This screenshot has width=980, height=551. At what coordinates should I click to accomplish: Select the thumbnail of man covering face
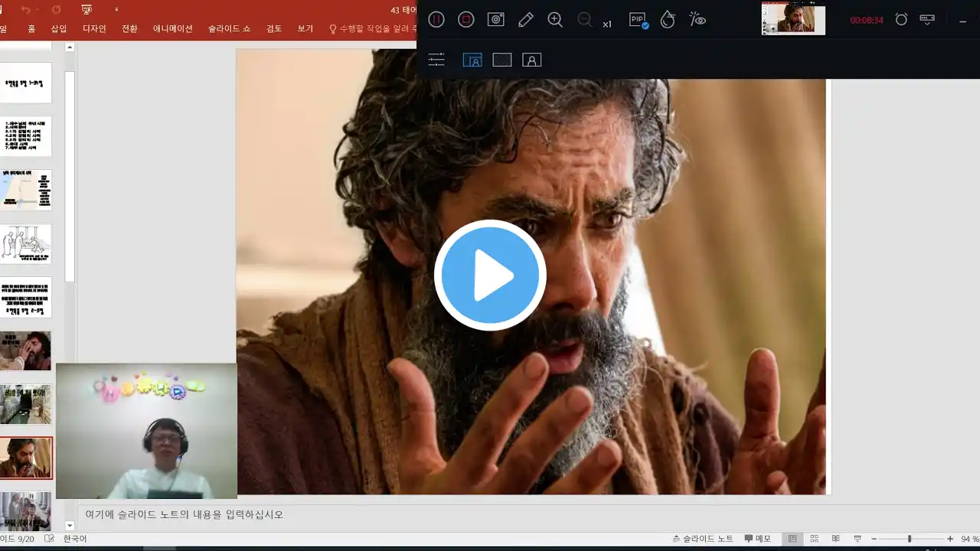26,350
